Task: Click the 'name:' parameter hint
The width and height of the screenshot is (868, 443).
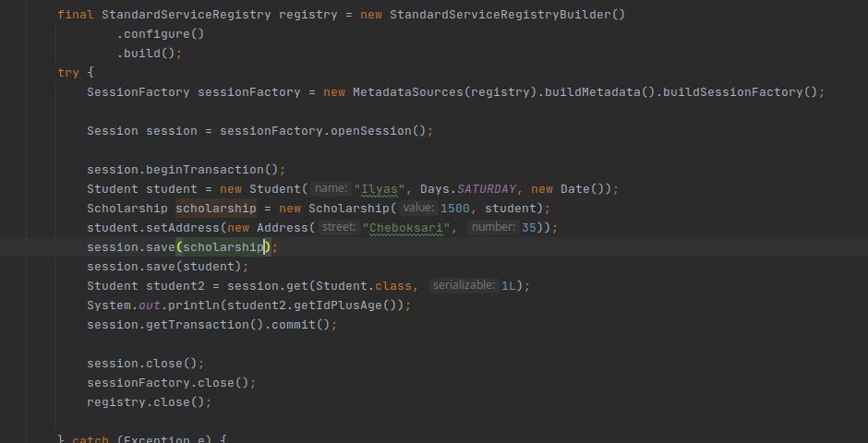Action: 331,188
